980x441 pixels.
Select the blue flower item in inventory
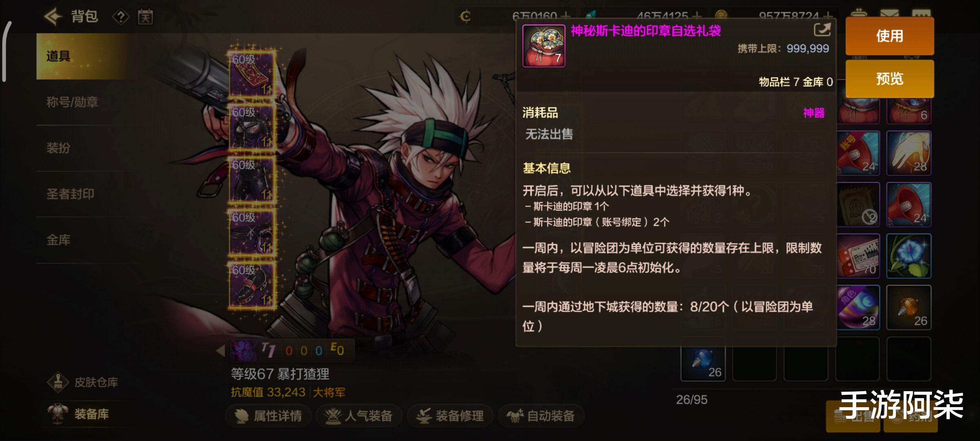[909, 256]
